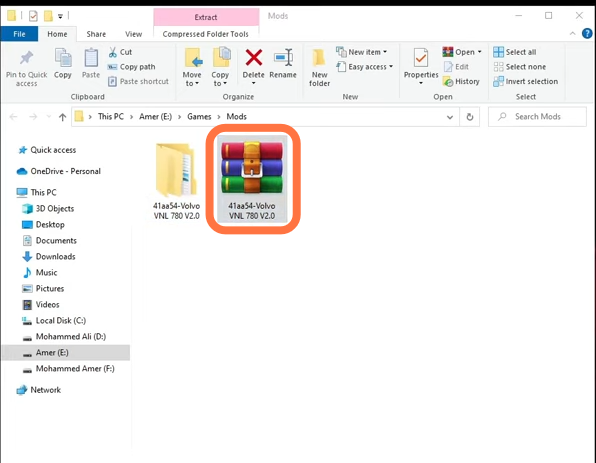596x463 pixels.
Task: Select the 41aa54-Volvo VNL 780 V2.0 RAR archive
Action: pos(252,179)
